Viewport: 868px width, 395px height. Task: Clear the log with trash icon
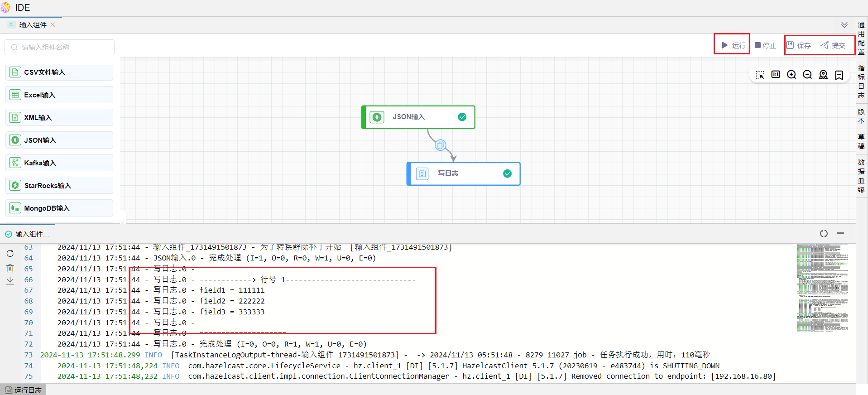[x=10, y=268]
